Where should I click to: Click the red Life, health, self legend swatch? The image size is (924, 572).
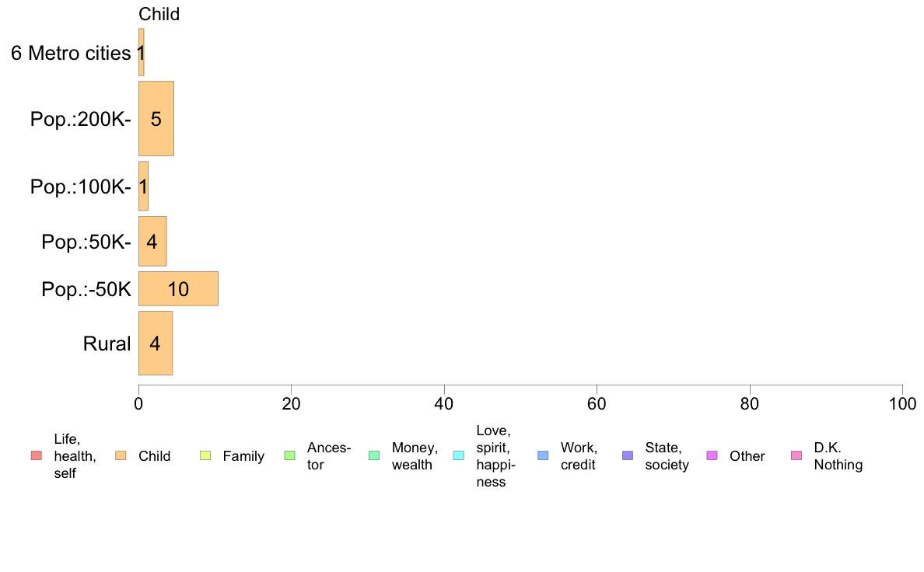pos(37,455)
